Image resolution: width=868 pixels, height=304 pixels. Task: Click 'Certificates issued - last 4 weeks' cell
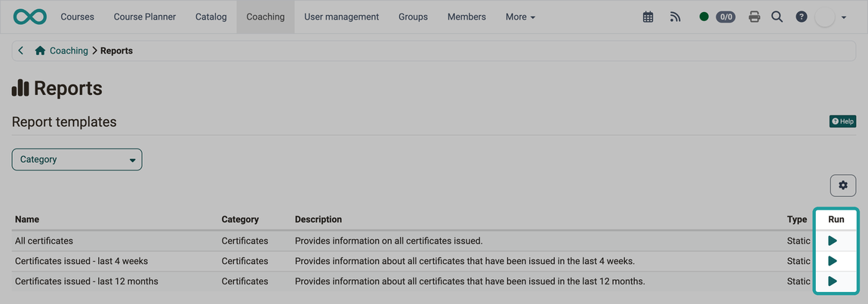click(x=82, y=261)
